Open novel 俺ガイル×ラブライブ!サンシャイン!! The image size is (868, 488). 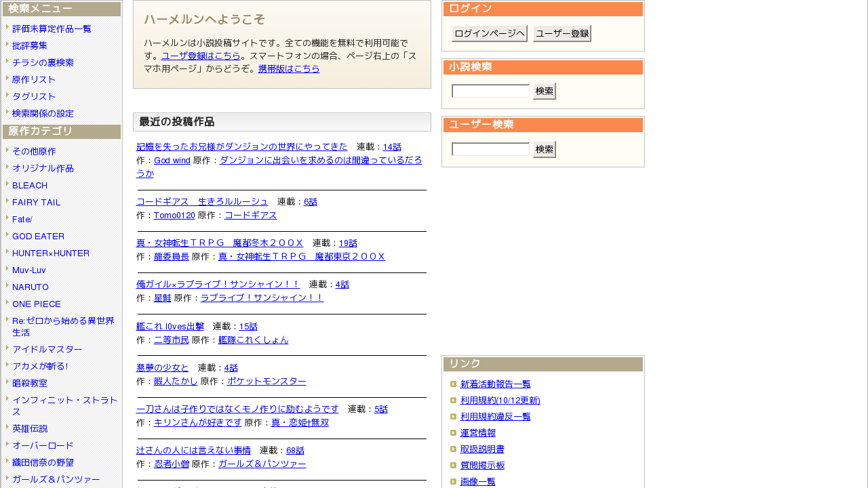(x=218, y=284)
